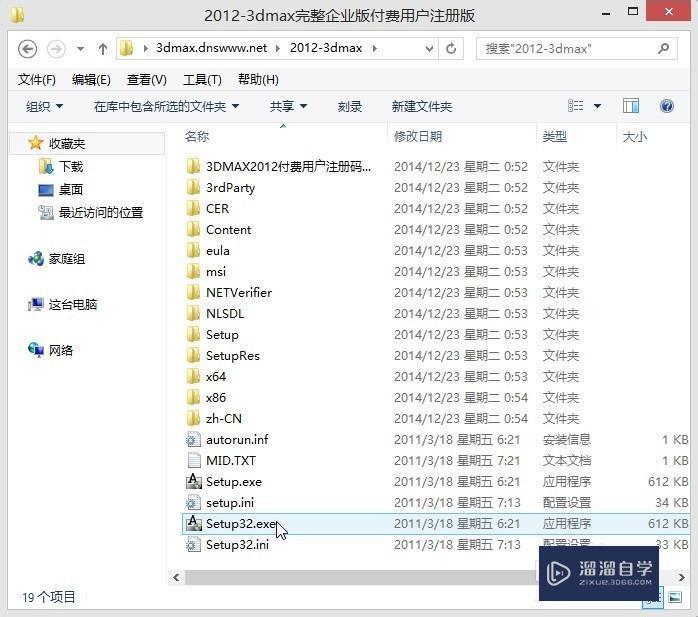Open 最近访问的位置
698x617 pixels.
pyautogui.click(x=101, y=212)
